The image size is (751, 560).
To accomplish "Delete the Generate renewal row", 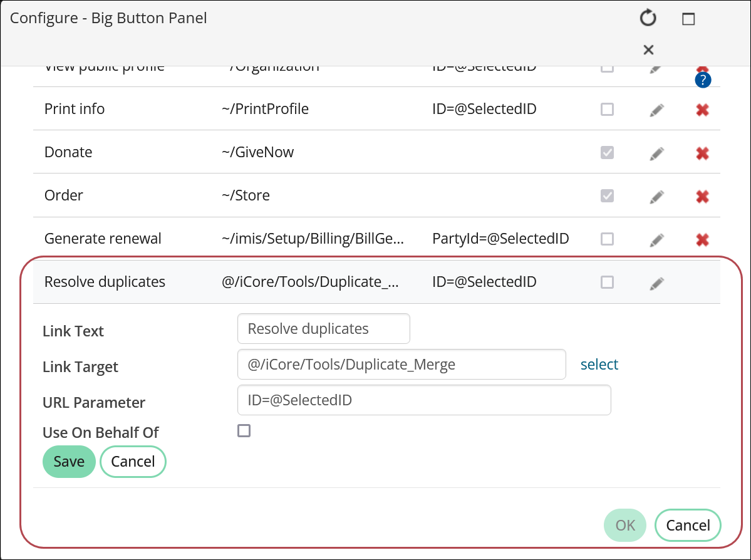I will (703, 239).
